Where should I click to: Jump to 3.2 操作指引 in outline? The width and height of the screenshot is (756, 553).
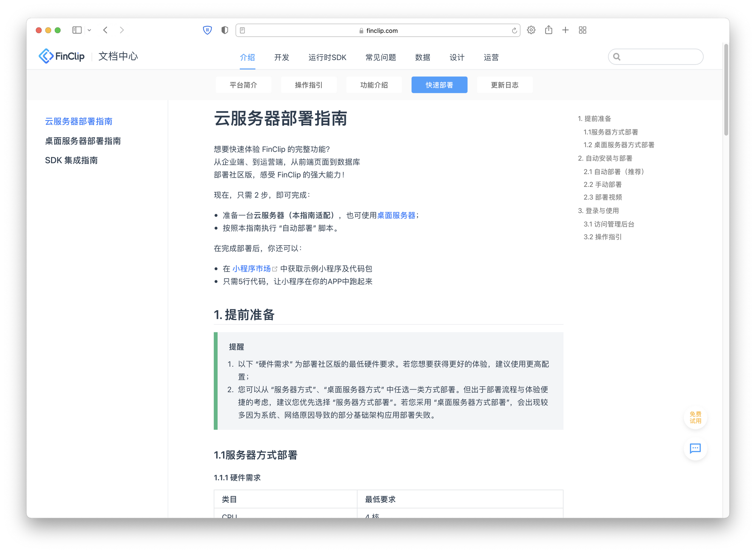click(x=603, y=237)
